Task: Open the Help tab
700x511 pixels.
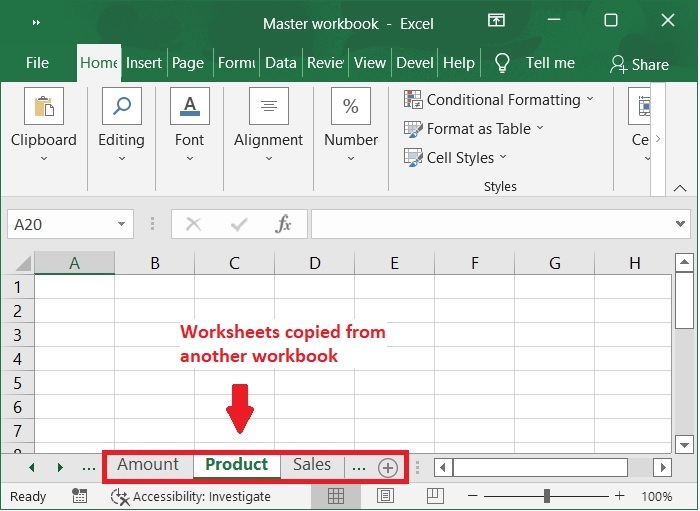Action: (x=458, y=63)
